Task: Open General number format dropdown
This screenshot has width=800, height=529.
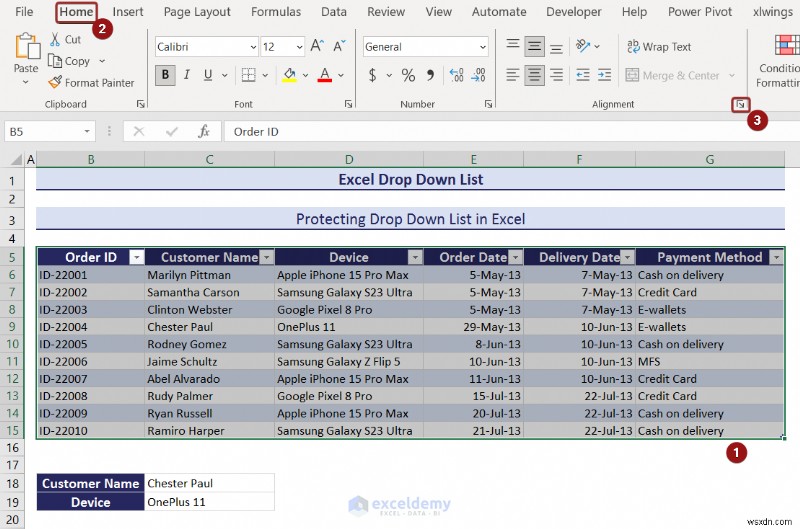Action: (483, 47)
